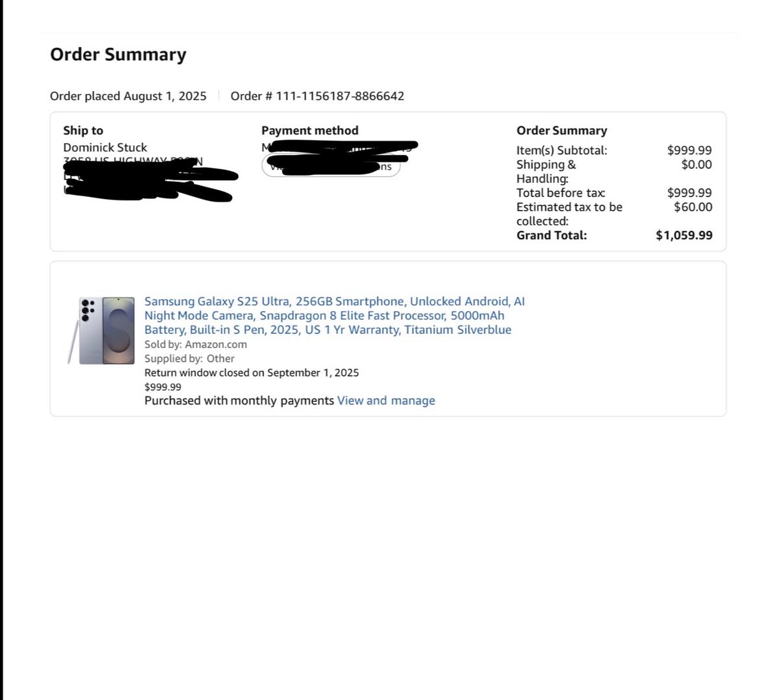
Task: Click the $0.00 shipping amount
Action: coord(697,165)
